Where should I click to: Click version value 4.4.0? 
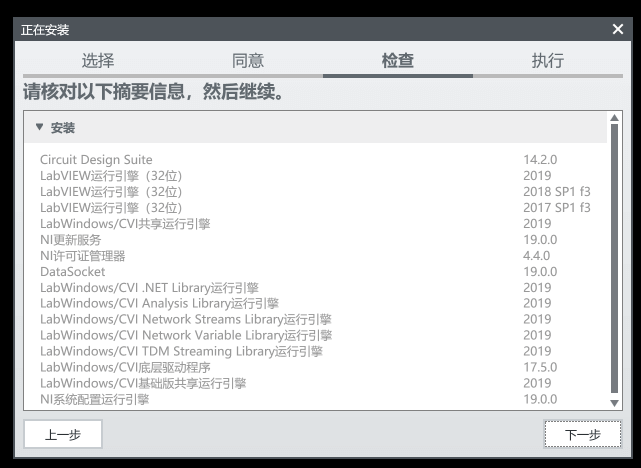click(x=536, y=255)
